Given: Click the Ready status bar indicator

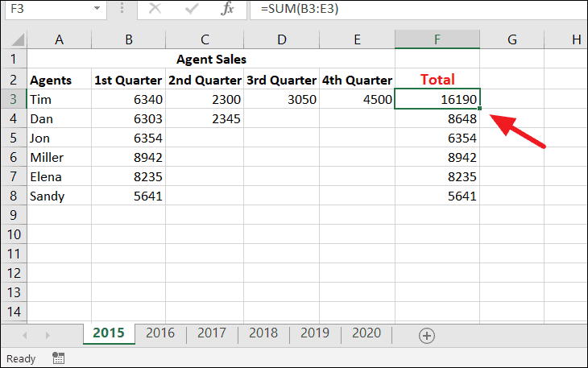Looking at the screenshot, I should coord(21,358).
